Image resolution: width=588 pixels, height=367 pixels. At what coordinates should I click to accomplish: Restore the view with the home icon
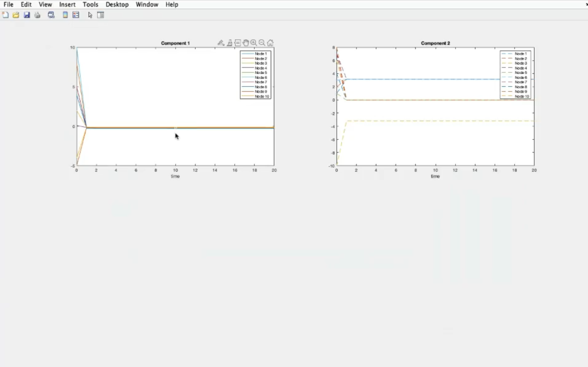click(x=270, y=43)
